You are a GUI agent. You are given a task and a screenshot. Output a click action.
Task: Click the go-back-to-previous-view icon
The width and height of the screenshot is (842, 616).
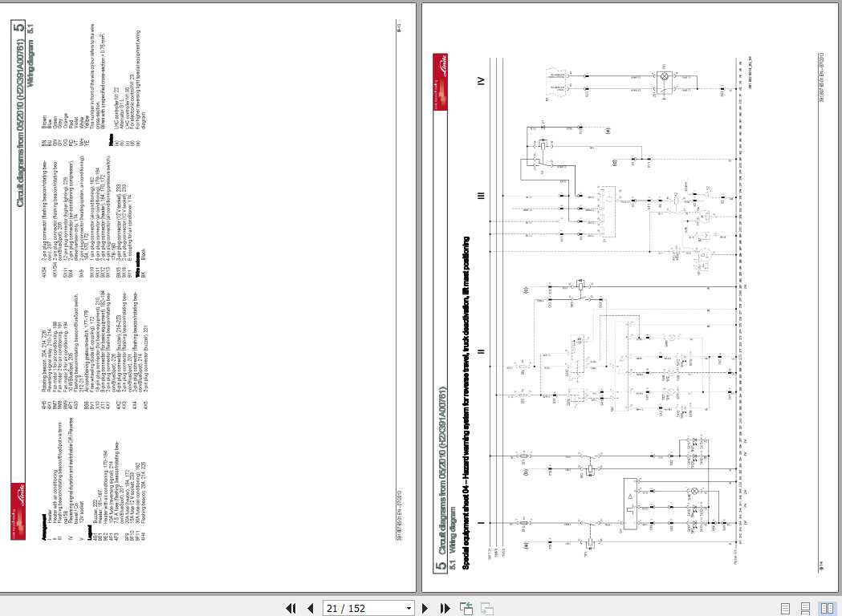[466, 608]
